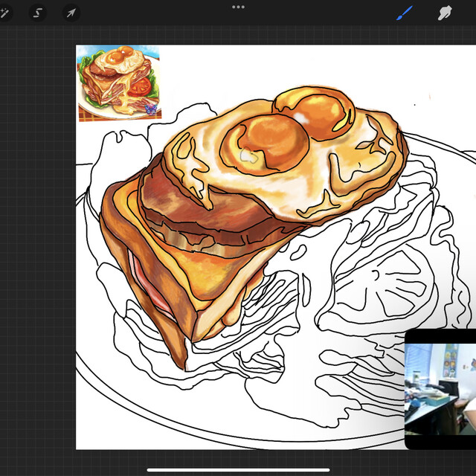Choose the Transform arrow tool
476x476 pixels.
click(x=71, y=13)
